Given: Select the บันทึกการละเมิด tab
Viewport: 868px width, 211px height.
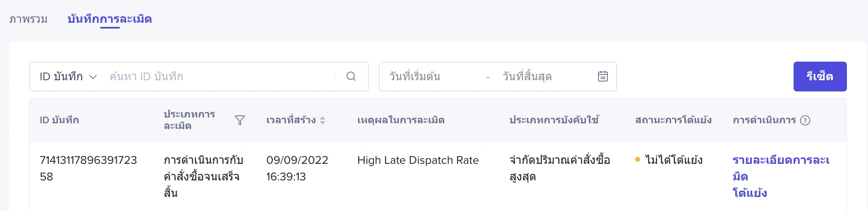Looking at the screenshot, I should [x=110, y=19].
